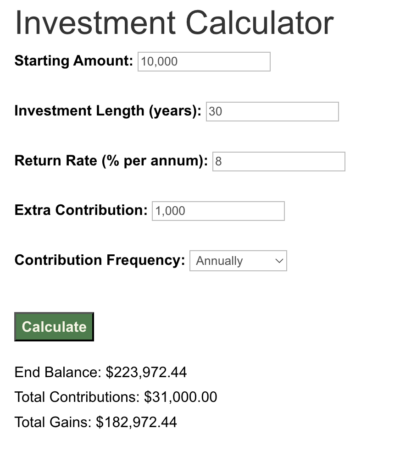
Task: Click the Extra Contribution label
Action: point(81,210)
